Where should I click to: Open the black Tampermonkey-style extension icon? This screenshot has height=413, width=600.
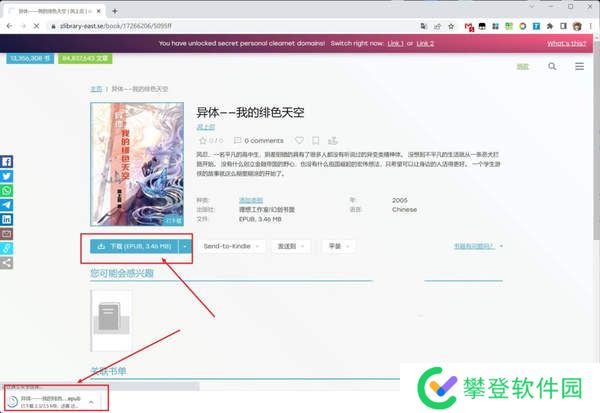click(482, 26)
